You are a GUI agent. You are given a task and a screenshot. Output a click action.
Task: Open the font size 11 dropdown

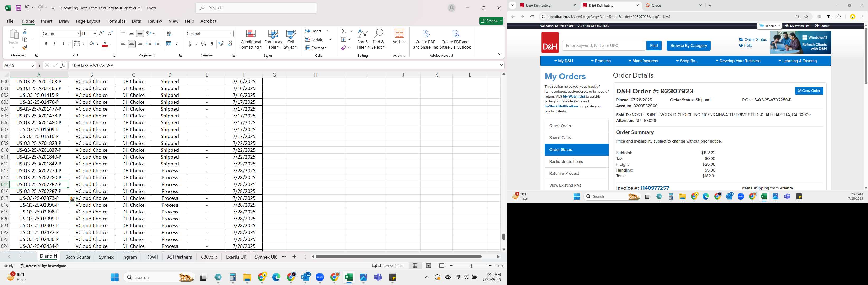point(95,34)
